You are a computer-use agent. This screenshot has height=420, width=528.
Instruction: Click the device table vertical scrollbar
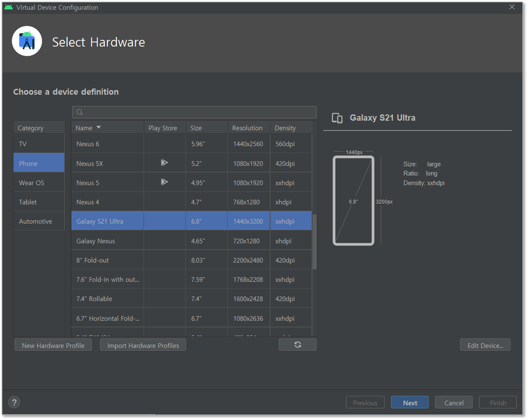[x=314, y=242]
